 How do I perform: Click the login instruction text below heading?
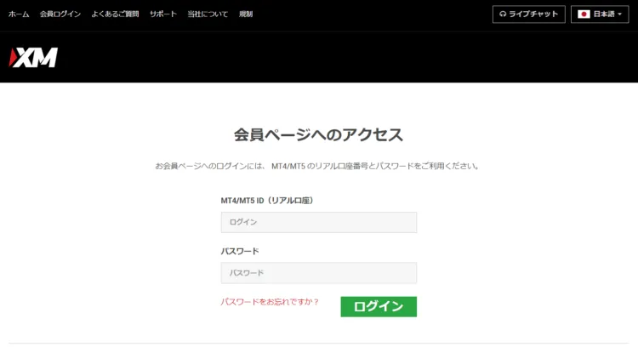tap(318, 166)
